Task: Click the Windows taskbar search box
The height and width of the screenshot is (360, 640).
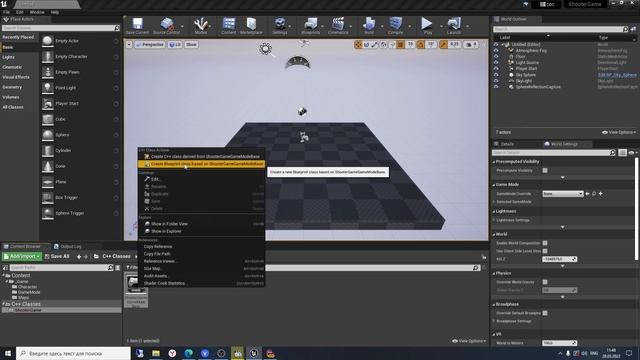Action: click(73, 353)
